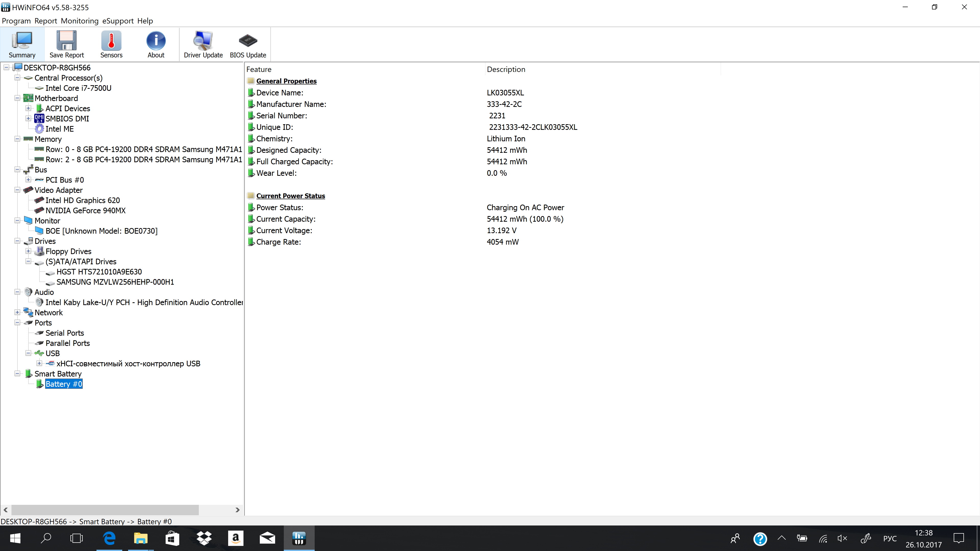The height and width of the screenshot is (551, 980).
Task: Select the Row: 2 memory module entry
Action: pos(144,160)
